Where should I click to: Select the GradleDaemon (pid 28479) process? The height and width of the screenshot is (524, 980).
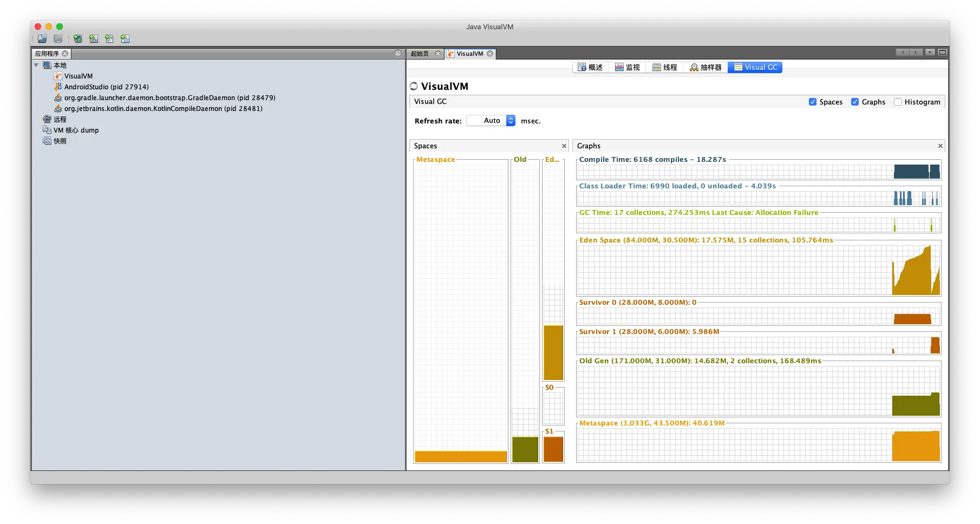click(x=169, y=98)
